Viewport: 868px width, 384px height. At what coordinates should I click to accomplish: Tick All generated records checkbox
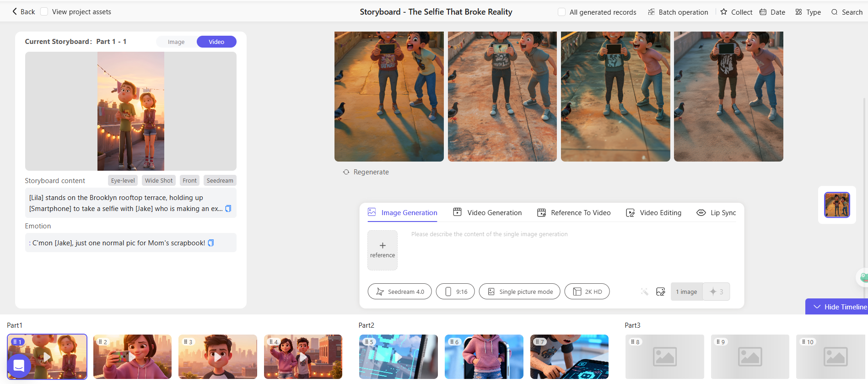[x=561, y=12]
